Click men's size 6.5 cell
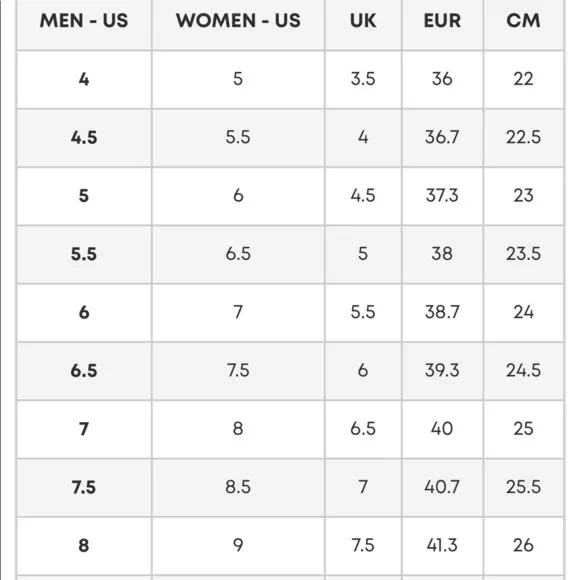Viewport: 580px width, 580px height. tap(84, 371)
